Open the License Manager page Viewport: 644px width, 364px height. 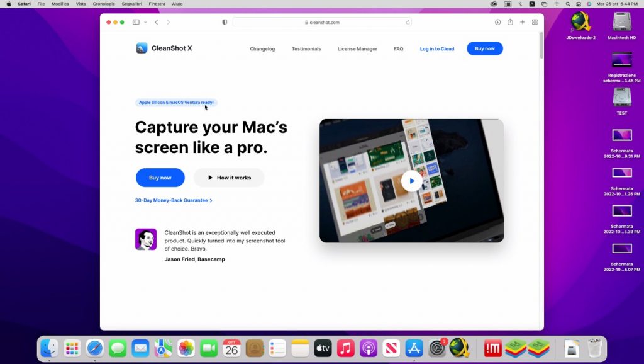tap(357, 49)
